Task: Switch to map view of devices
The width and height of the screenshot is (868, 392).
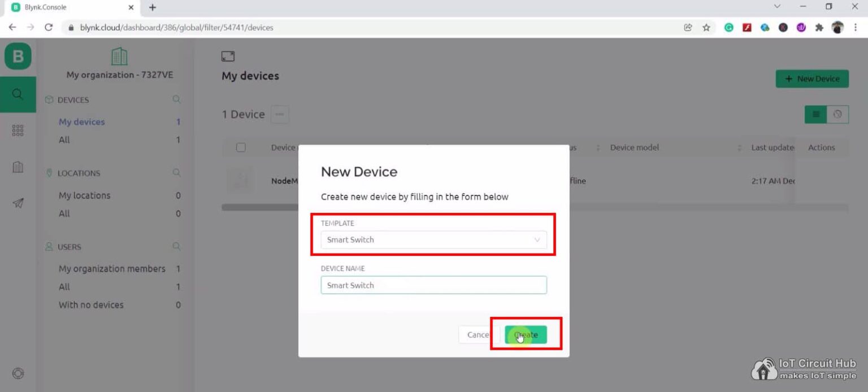Action: pos(837,114)
